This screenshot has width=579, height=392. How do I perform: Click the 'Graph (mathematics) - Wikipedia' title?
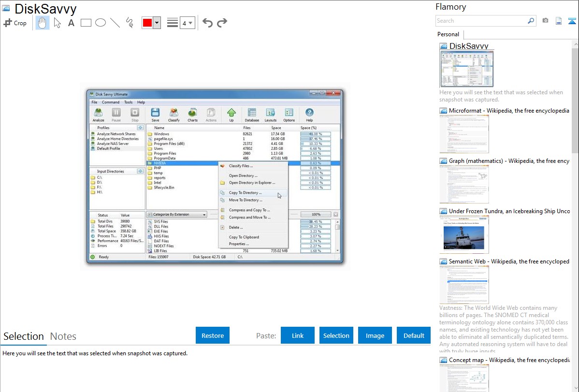tap(509, 161)
